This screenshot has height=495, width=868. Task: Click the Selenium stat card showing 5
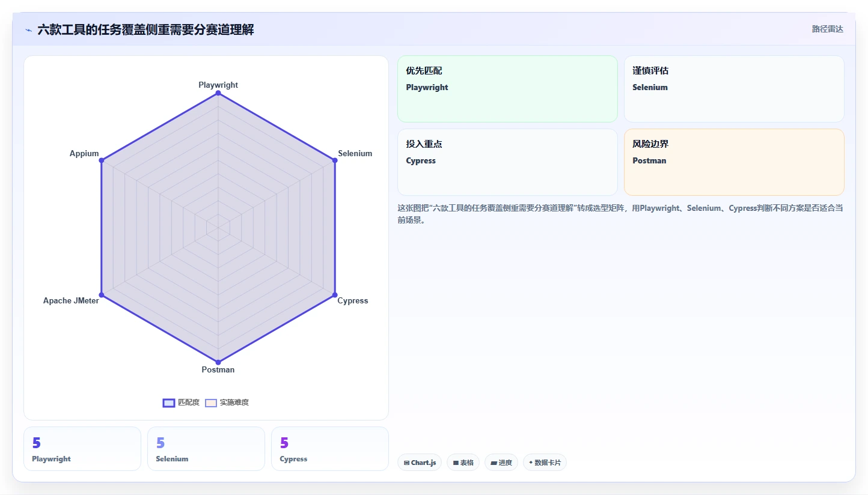(206, 449)
